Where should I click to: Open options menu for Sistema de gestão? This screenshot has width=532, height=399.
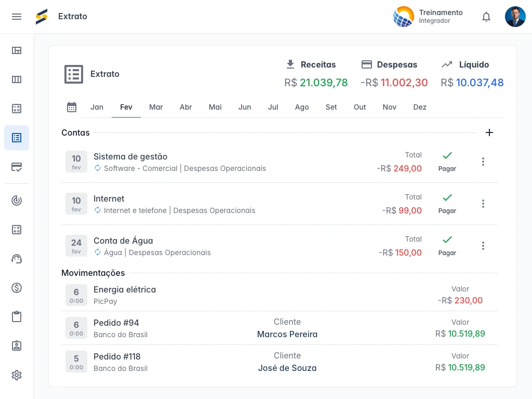(x=483, y=162)
